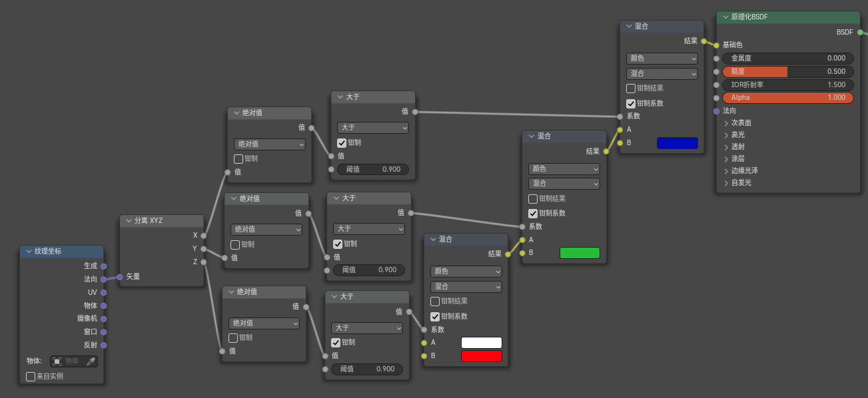Click the BSDF output socket
The width and height of the screenshot is (868, 398).
pos(860,32)
